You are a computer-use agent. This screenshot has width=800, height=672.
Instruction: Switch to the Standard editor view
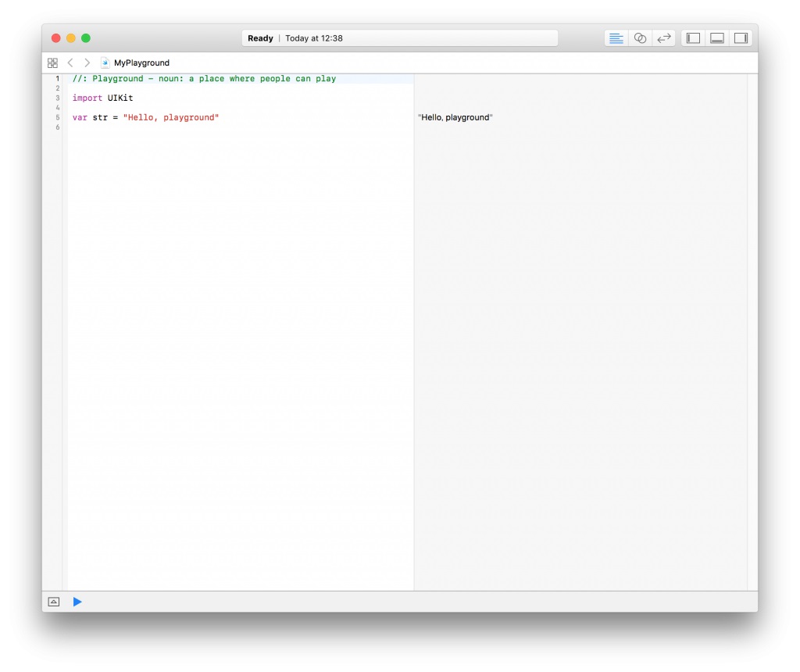coord(616,38)
